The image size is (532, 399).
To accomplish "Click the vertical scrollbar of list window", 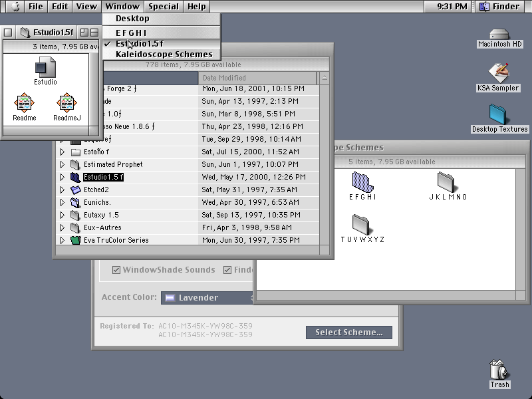I will pos(325,164).
